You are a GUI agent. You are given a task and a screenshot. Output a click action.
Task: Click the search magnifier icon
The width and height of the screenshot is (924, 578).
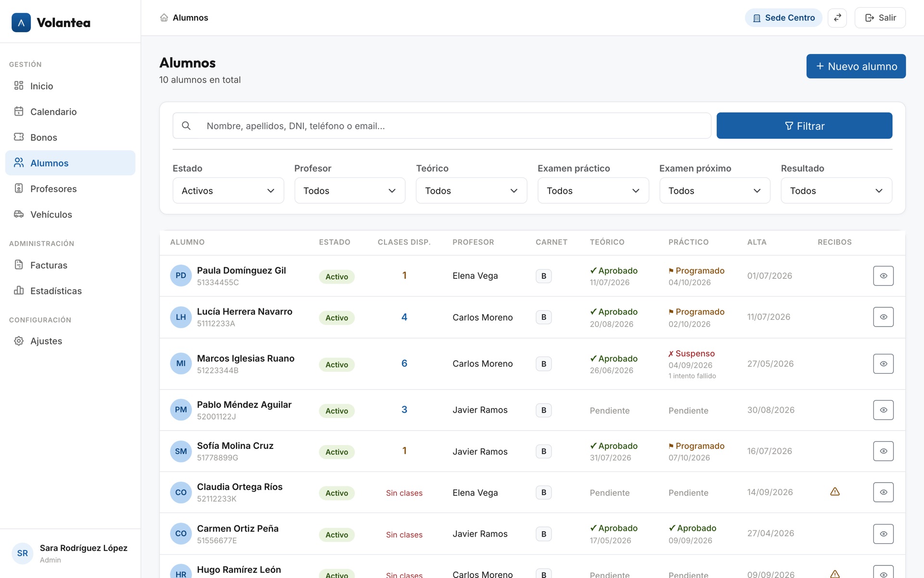(186, 126)
